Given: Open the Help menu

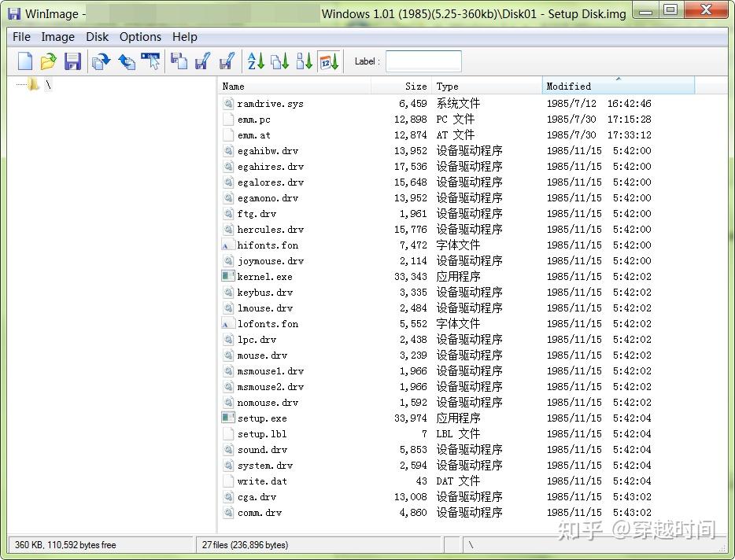Looking at the screenshot, I should click(184, 36).
